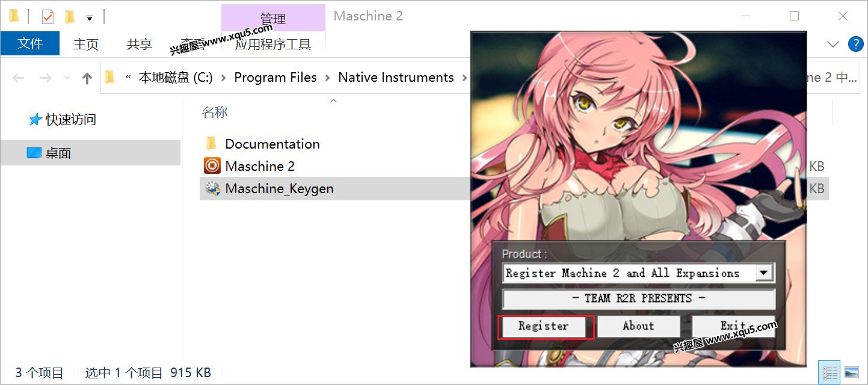
Task: Select the 管理 contextual tab
Action: click(273, 18)
